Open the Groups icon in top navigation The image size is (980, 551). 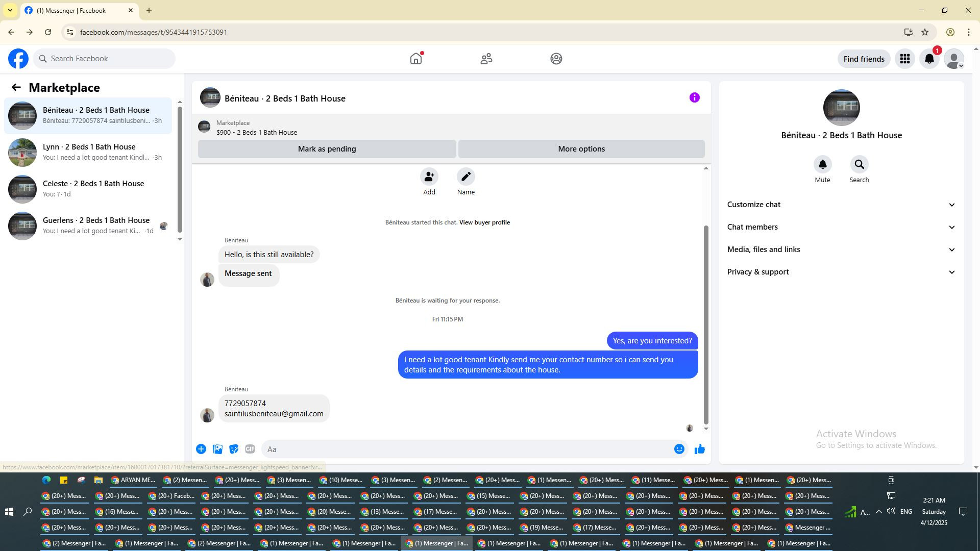556,59
